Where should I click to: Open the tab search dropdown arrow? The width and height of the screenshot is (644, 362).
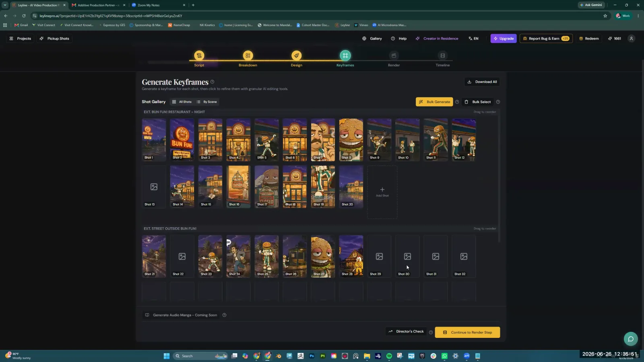5,5
